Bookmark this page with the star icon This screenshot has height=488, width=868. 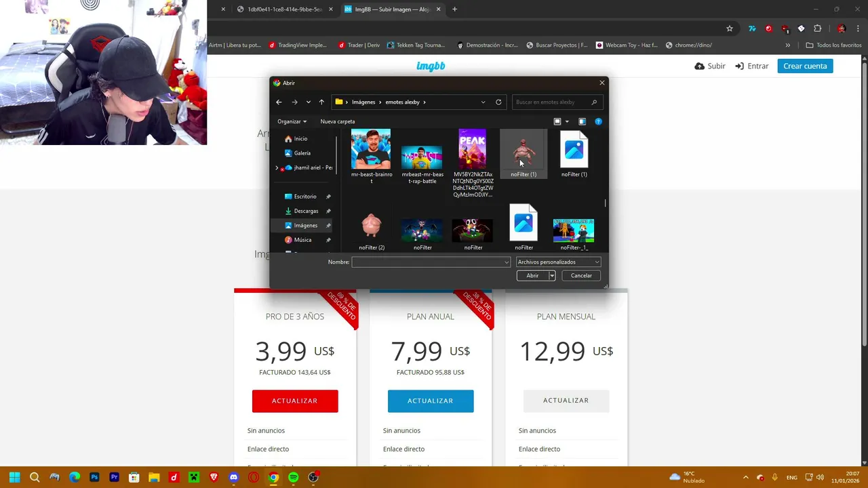(x=730, y=28)
